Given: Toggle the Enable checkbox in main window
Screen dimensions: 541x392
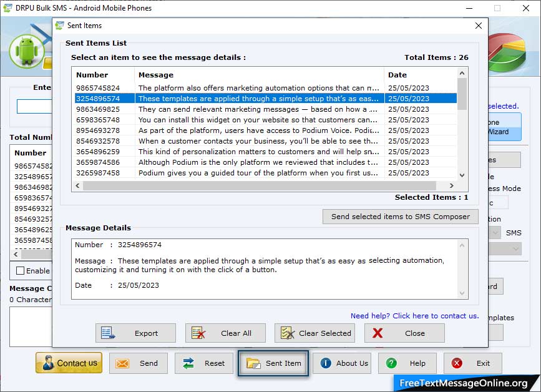Looking at the screenshot, I should click(21, 271).
